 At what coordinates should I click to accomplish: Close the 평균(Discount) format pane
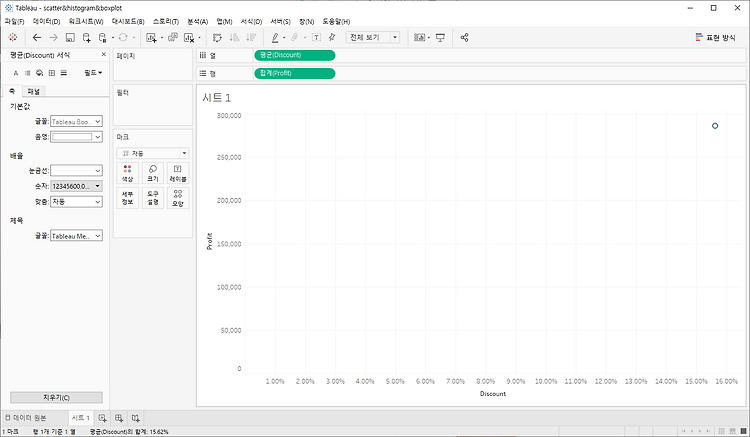[x=104, y=55]
